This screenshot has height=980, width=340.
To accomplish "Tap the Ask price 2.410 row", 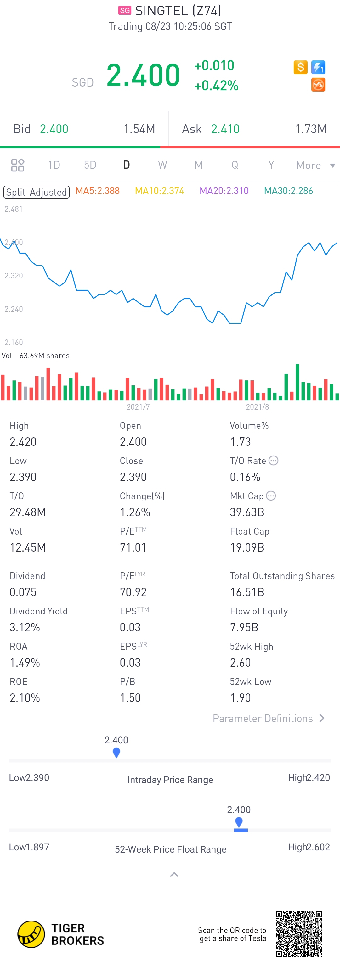I will (254, 129).
